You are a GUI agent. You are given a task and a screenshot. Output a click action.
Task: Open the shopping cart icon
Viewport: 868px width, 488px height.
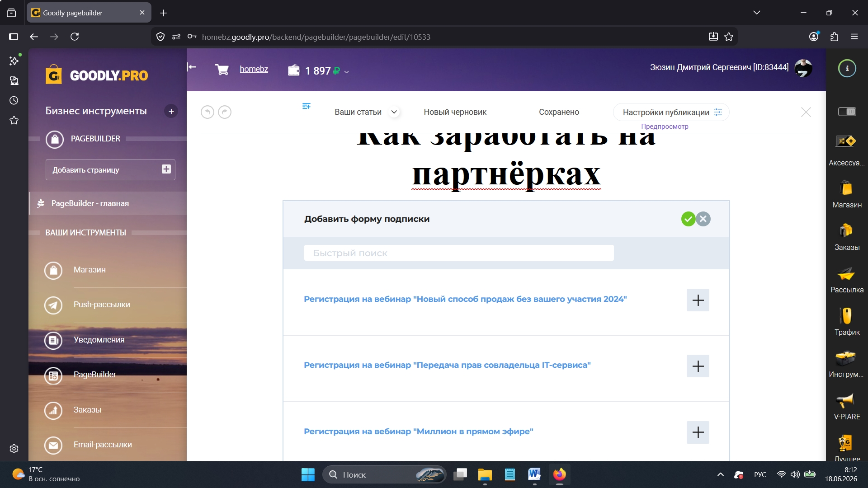coord(222,69)
